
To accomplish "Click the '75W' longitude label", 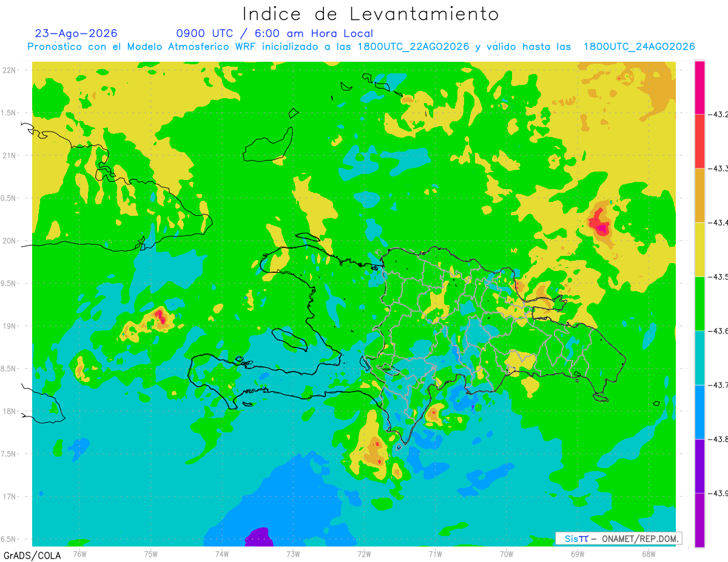I will 150,554.
